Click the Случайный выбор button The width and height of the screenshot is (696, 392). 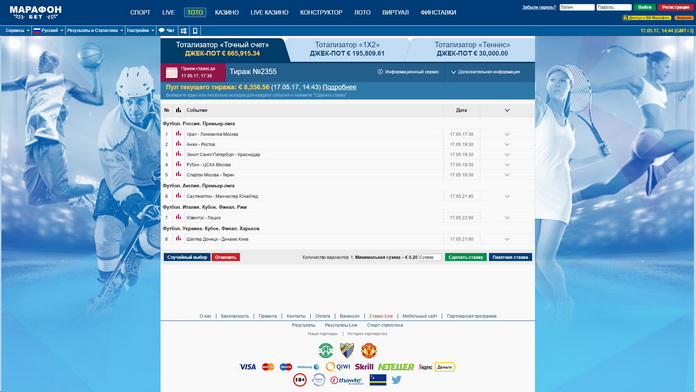click(x=187, y=257)
